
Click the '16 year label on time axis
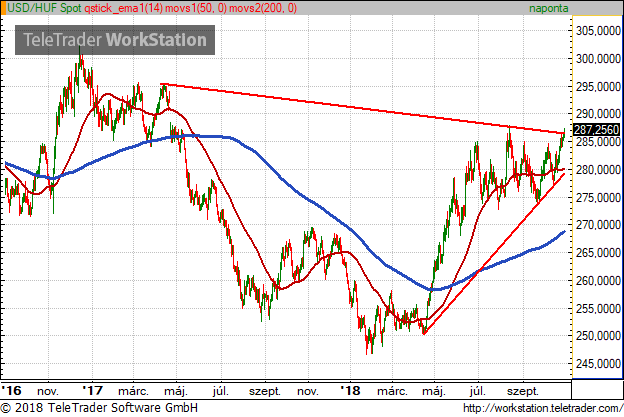(x=11, y=391)
